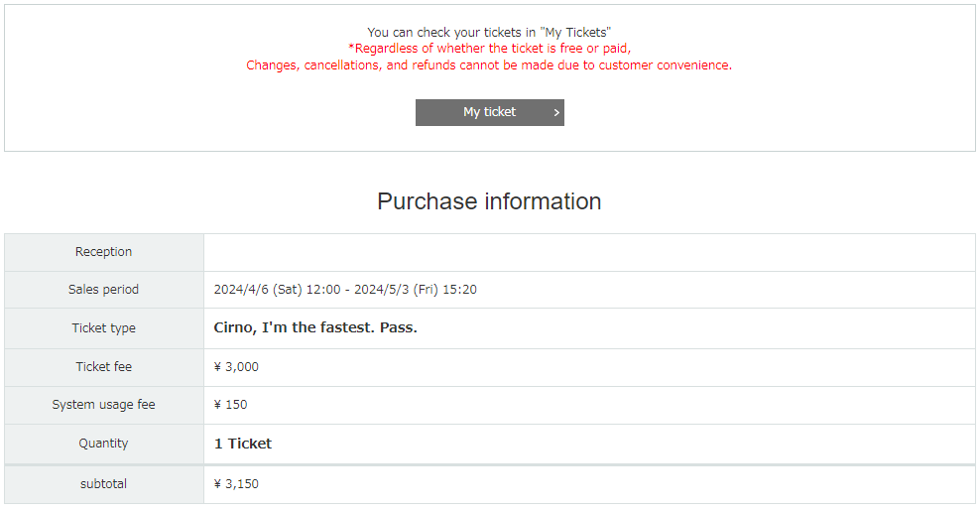Click the Reception row label
Screen dimensions: 980x510
tap(104, 252)
